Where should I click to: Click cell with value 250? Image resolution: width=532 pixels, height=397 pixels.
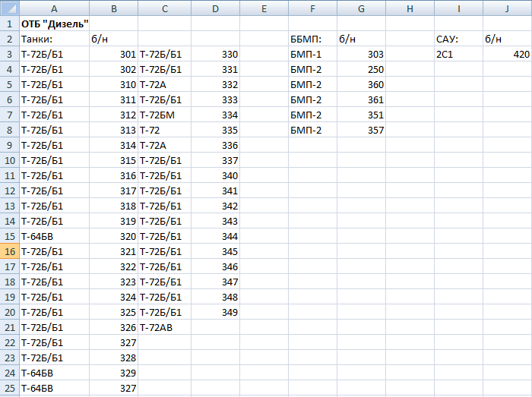click(361, 69)
